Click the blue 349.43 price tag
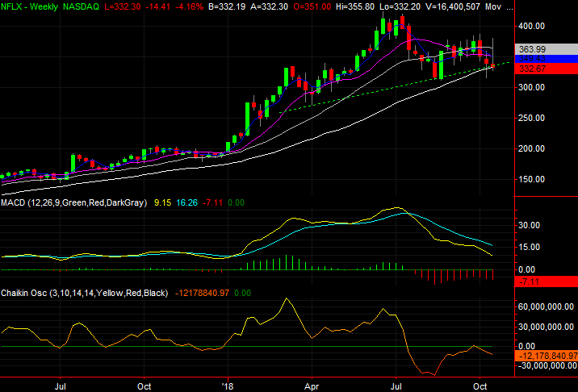This screenshot has width=578, height=392. [547, 59]
